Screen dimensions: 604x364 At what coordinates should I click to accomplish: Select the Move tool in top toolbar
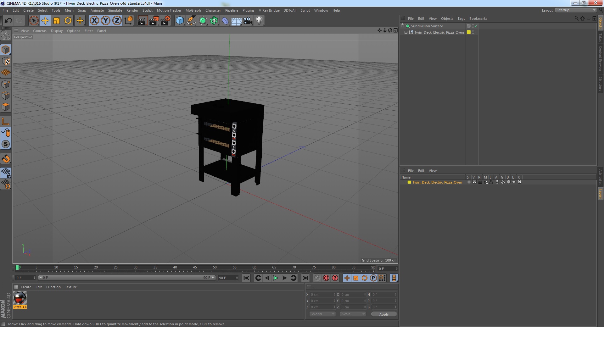click(45, 21)
